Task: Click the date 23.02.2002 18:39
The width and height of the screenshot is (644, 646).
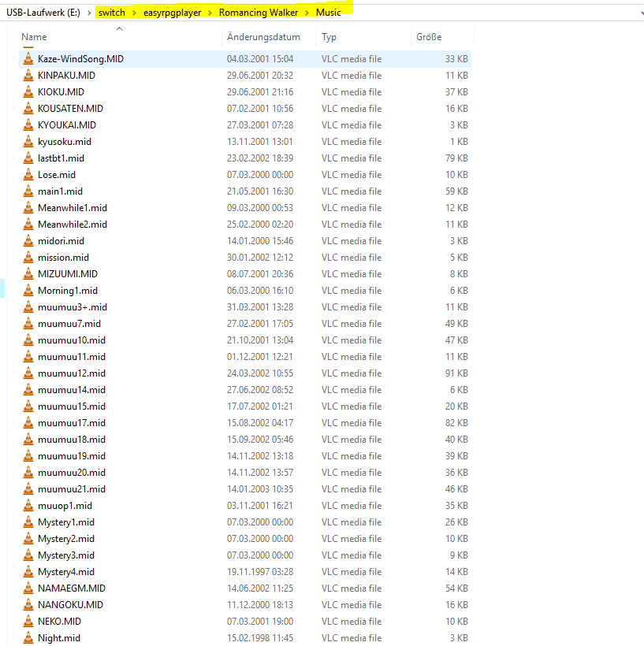Action: pos(260,158)
